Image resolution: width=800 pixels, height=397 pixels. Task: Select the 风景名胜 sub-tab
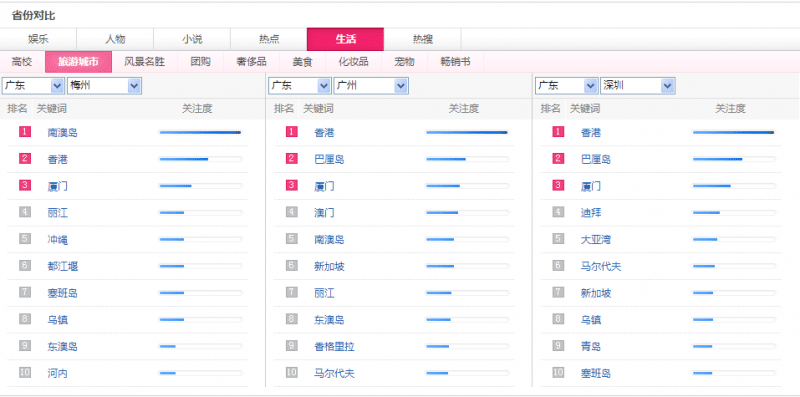click(x=145, y=62)
